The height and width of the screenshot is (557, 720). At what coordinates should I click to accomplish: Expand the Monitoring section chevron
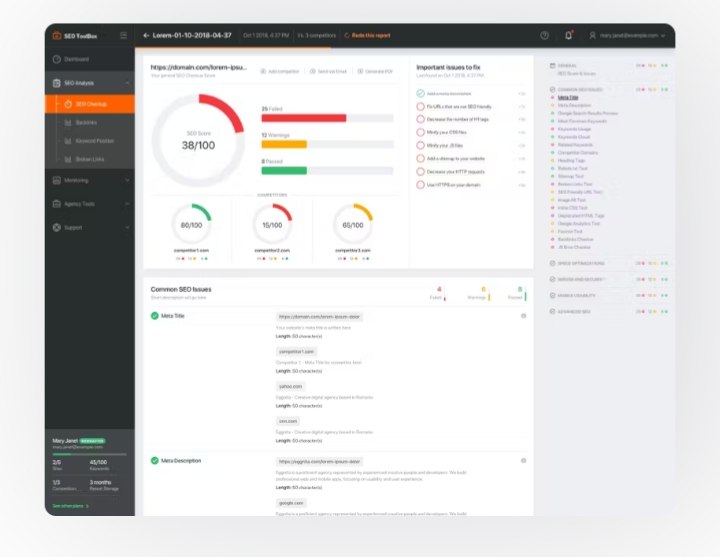127,180
